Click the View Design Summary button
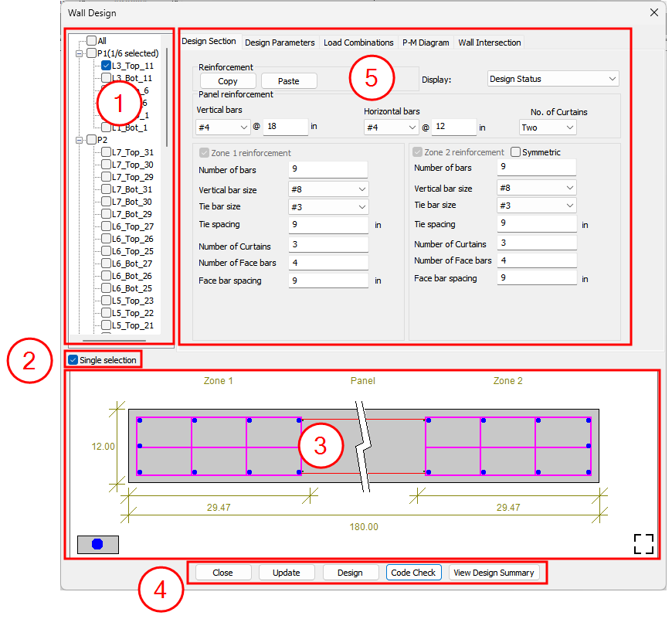Viewport: 672px width, 619px height. tap(494, 573)
